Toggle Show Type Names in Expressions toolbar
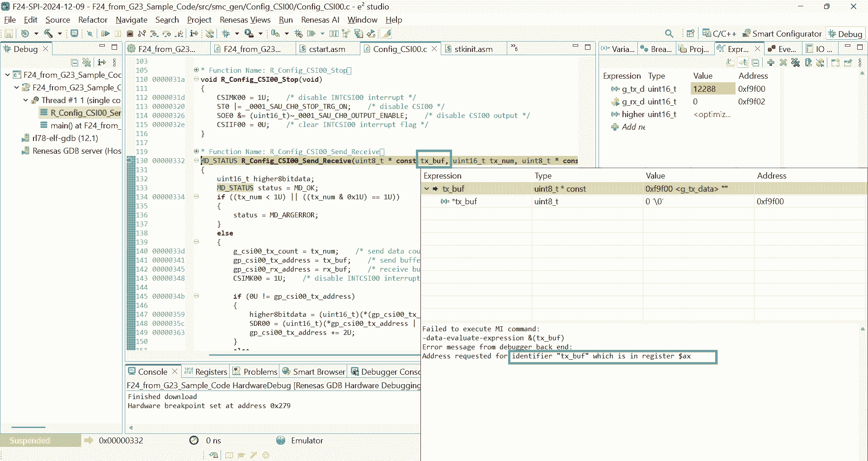Screen dimensions: 868x461 [730, 62]
